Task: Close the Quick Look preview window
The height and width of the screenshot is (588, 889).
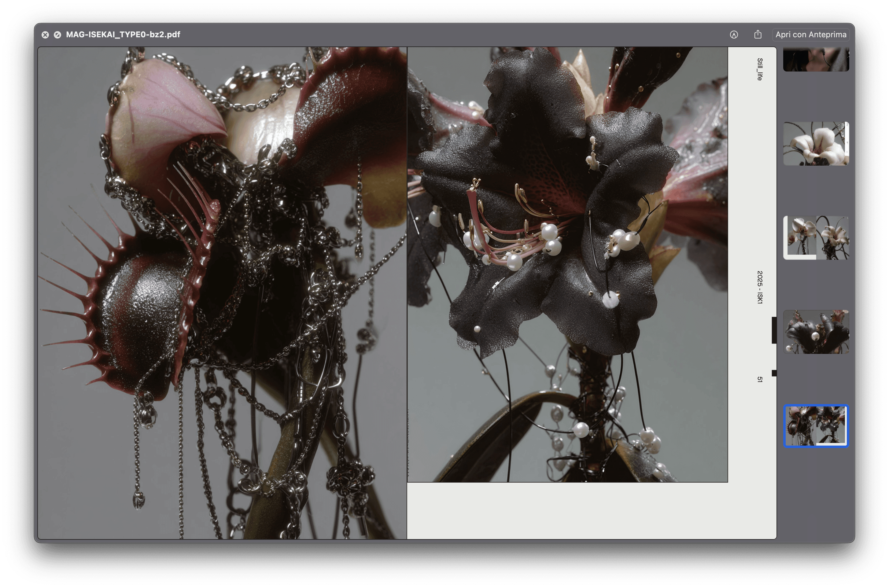Action: pyautogui.click(x=45, y=35)
